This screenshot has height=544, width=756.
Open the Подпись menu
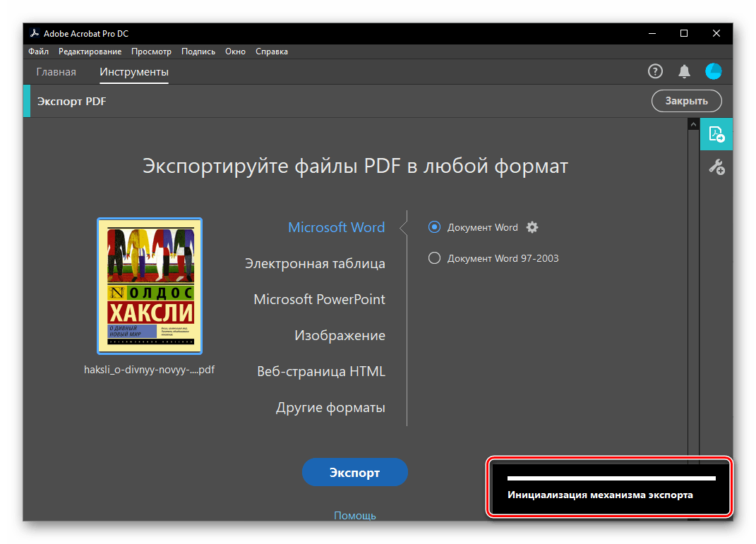point(198,52)
